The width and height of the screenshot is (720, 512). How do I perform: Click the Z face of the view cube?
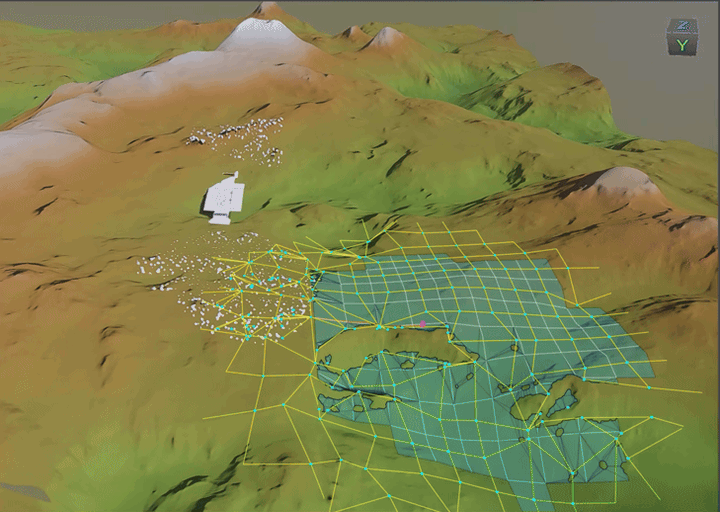[683, 26]
